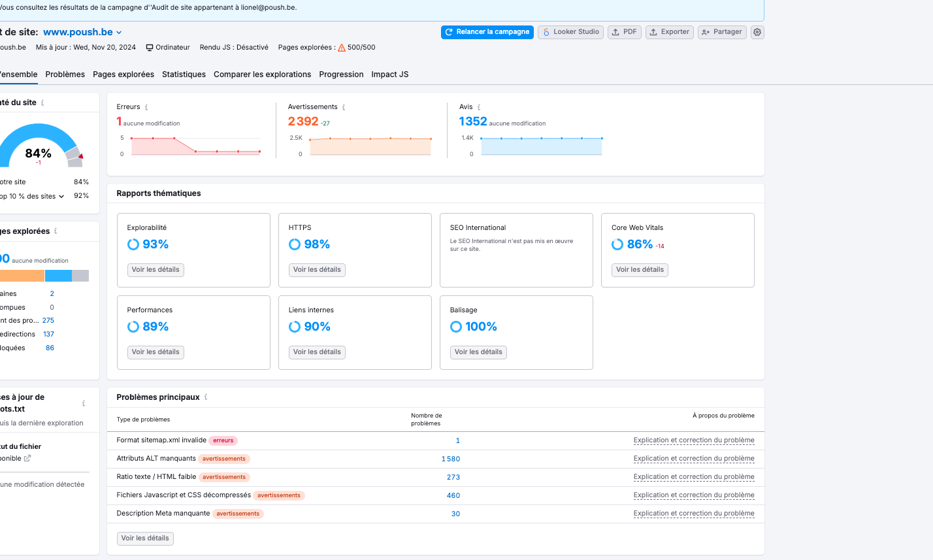This screenshot has width=933, height=560.
Task: View details for Core Web Vitals
Action: [639, 270]
